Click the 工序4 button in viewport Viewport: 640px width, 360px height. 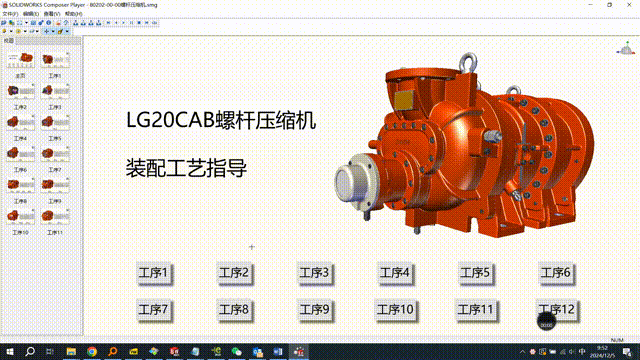pyautogui.click(x=395, y=273)
